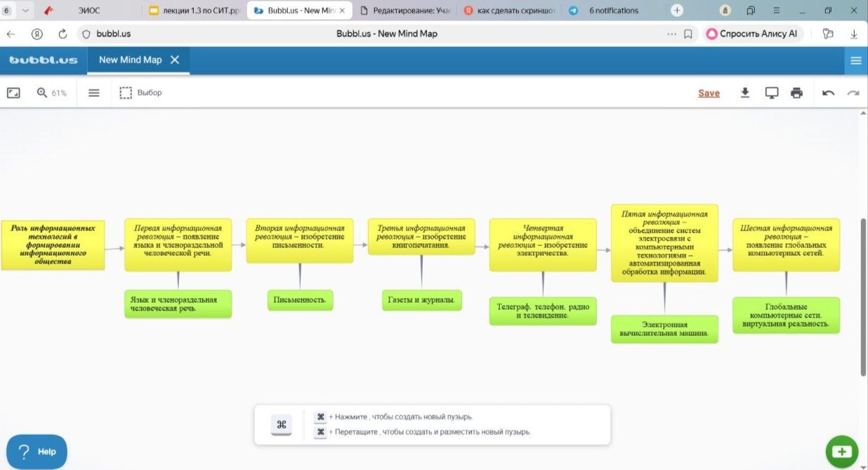
Task: Click the bubbl.us logo
Action: (x=44, y=60)
